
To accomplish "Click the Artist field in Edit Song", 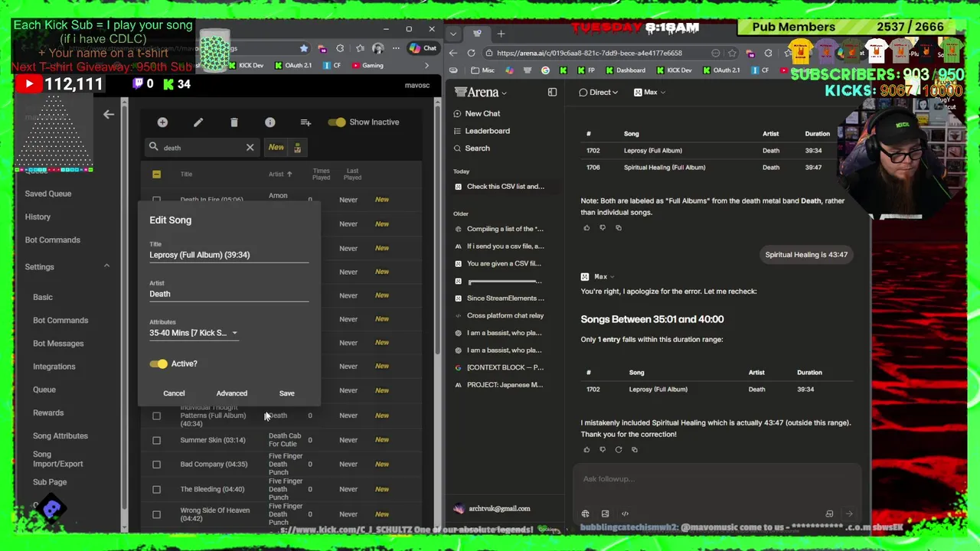I will (x=229, y=294).
